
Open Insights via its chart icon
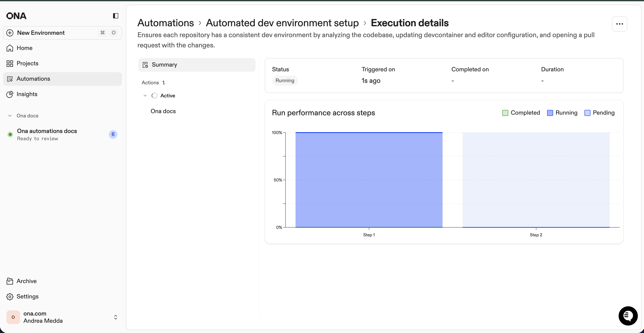(x=10, y=94)
